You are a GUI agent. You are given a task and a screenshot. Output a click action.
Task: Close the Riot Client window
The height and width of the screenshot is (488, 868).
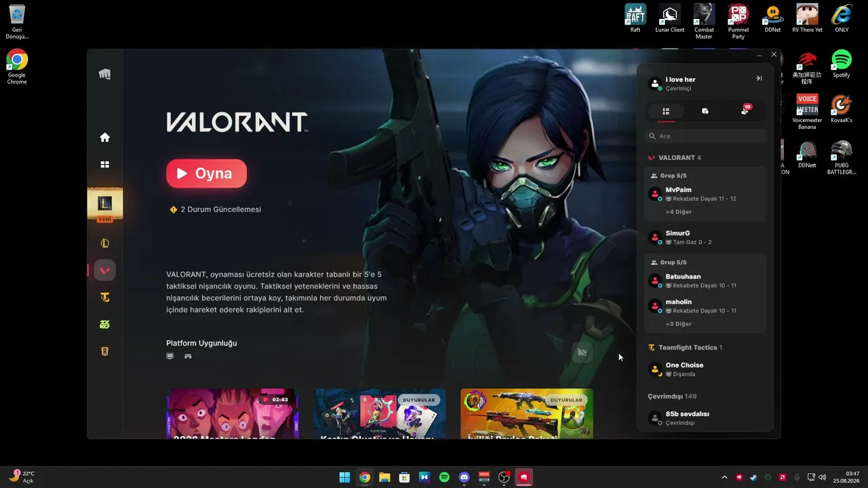774,55
